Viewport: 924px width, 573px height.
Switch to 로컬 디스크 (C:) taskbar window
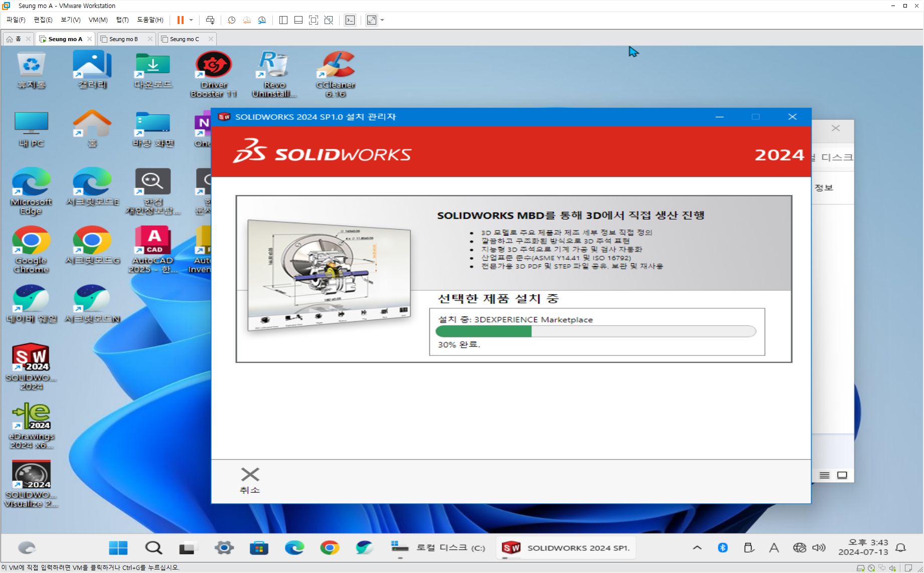pos(438,548)
